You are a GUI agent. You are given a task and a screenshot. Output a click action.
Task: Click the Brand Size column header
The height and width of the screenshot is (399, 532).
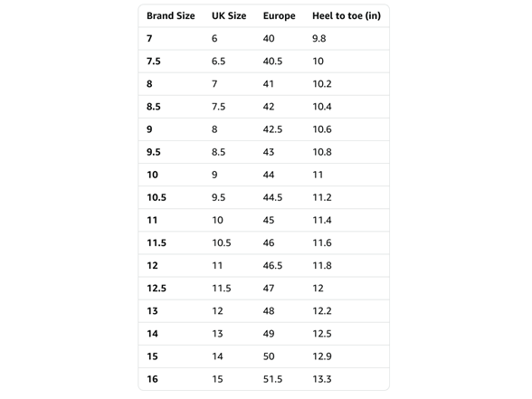pyautogui.click(x=171, y=16)
